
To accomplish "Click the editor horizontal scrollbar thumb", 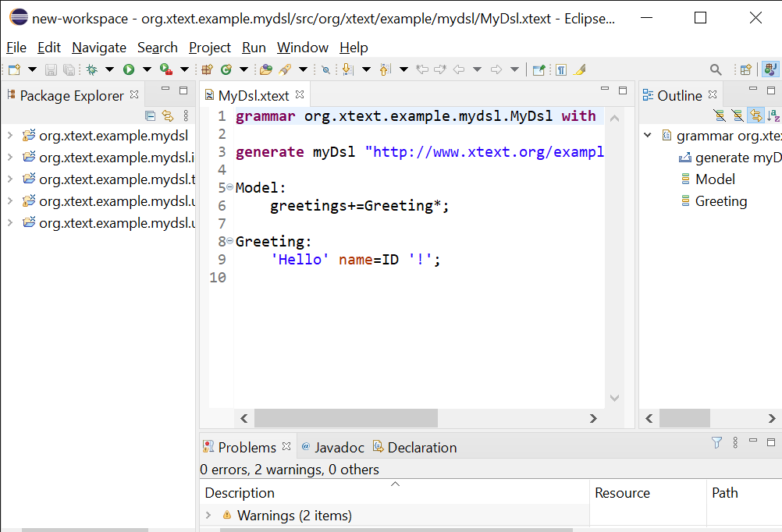I will [346, 418].
